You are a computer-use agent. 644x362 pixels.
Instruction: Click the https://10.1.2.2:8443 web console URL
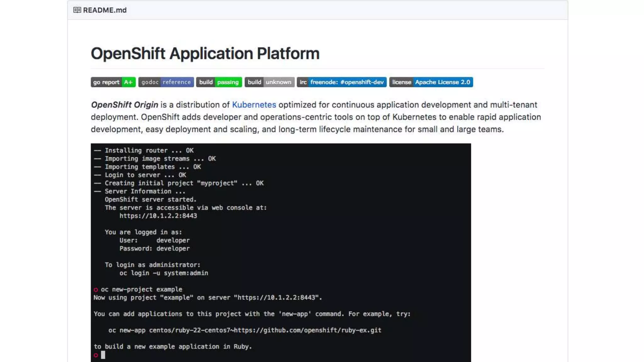point(158,216)
